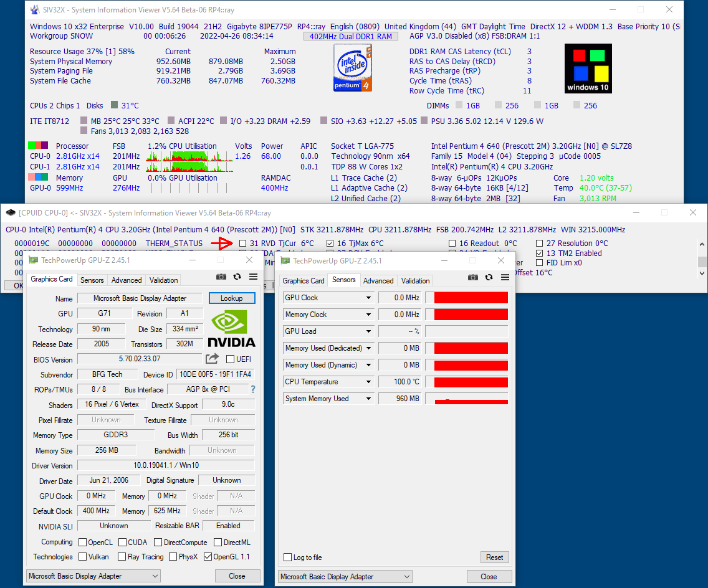Toggle the UEFI checkbox
This screenshot has height=588, width=708.
coord(230,359)
